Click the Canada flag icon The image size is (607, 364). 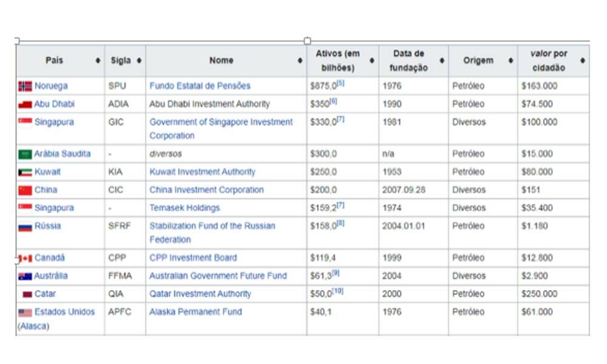25,258
